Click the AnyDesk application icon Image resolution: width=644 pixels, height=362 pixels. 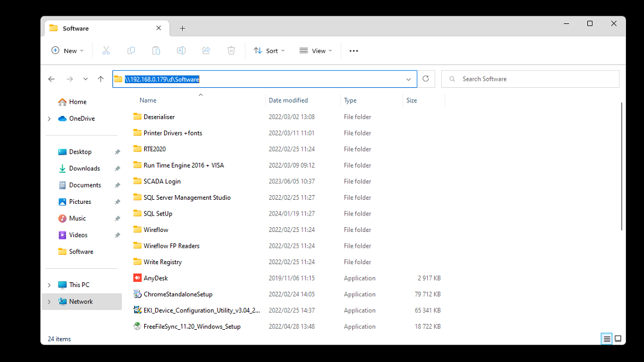[137, 278]
